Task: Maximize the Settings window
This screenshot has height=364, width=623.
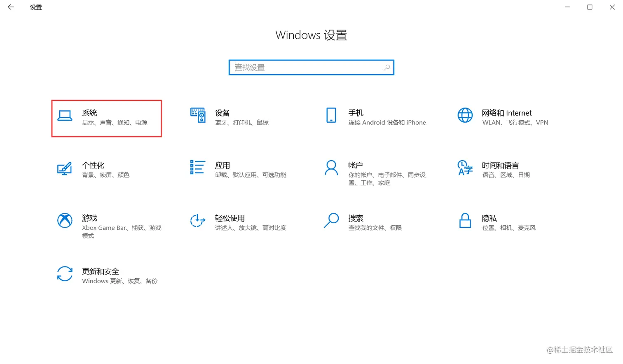Action: [x=590, y=7]
